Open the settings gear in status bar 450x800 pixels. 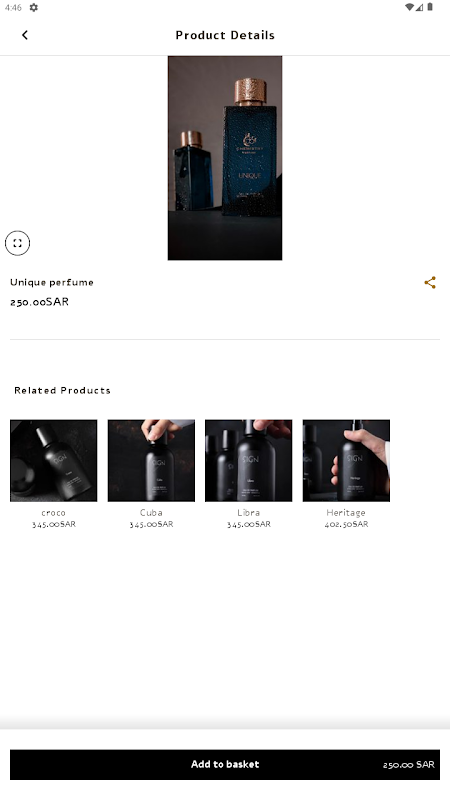point(34,8)
